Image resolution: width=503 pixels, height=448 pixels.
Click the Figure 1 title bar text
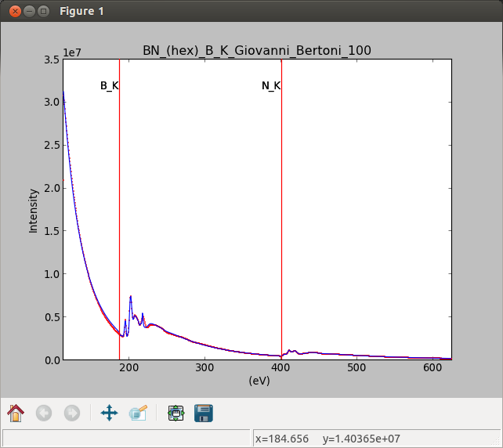(81, 12)
